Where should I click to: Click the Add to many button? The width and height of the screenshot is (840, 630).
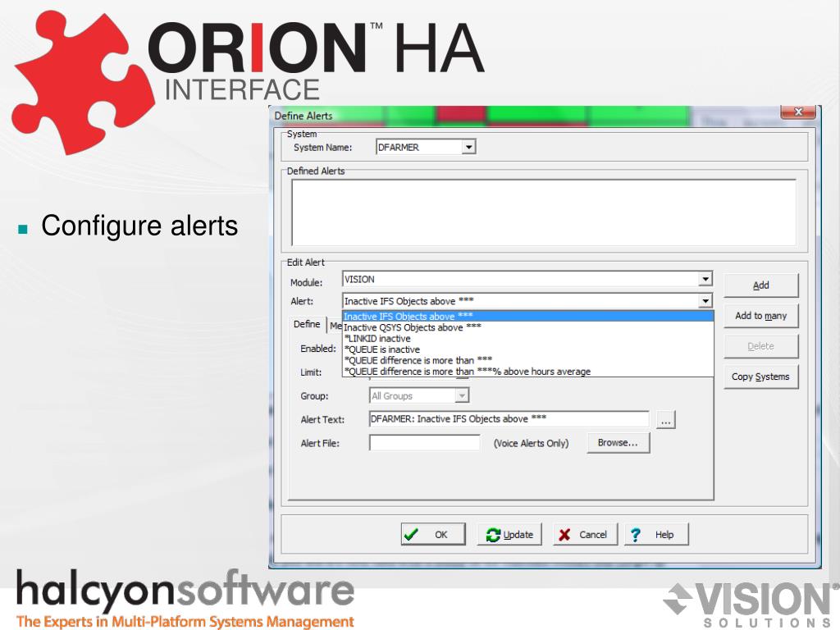point(760,316)
